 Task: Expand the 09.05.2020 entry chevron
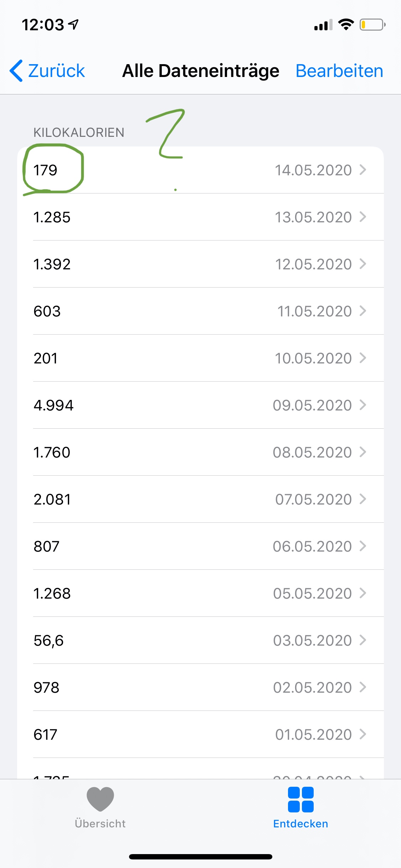(363, 405)
